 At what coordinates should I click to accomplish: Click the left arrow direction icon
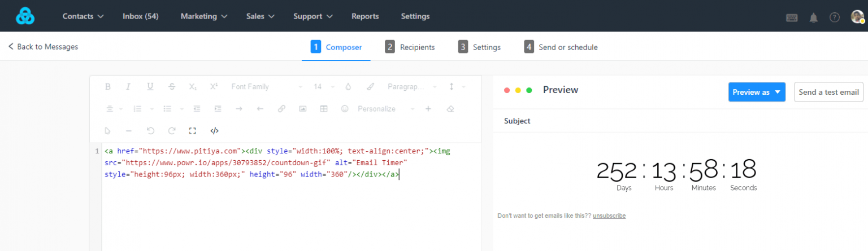pyautogui.click(x=260, y=109)
